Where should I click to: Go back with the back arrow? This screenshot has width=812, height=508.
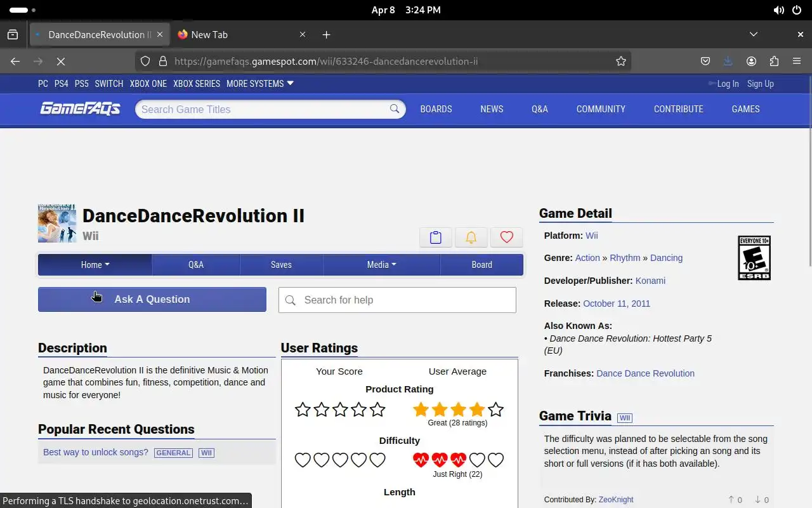point(15,61)
